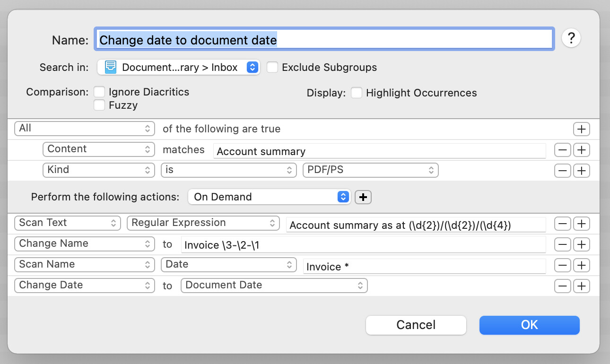Add a new action with plus next to On Demand
This screenshot has width=610, height=364.
(x=363, y=197)
